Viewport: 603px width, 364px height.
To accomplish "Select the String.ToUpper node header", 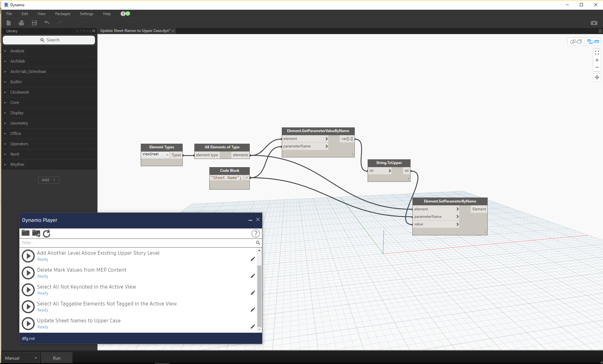I will [389, 163].
